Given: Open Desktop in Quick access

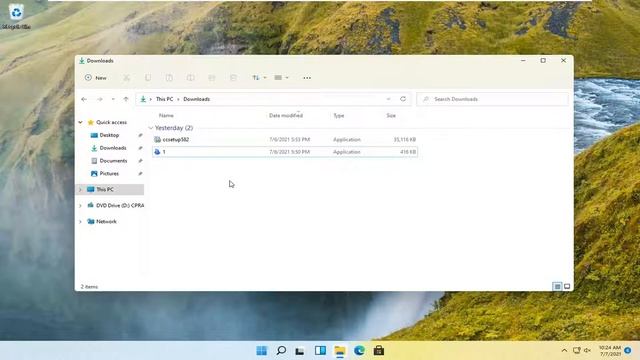Looking at the screenshot, I should click(109, 135).
